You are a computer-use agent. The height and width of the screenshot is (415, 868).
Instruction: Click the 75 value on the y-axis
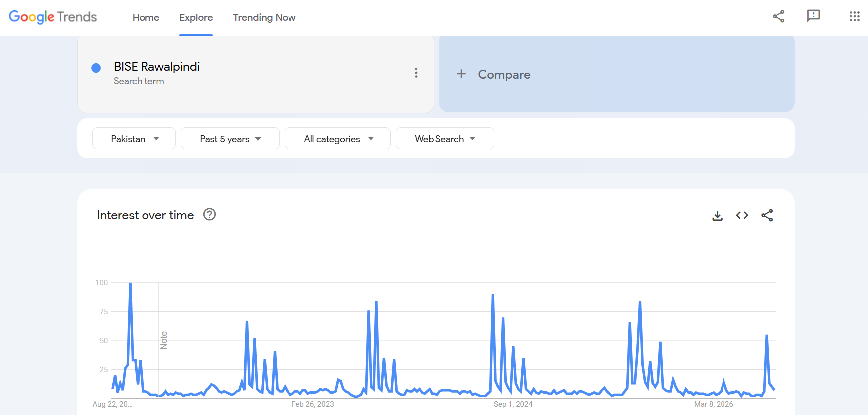point(104,312)
